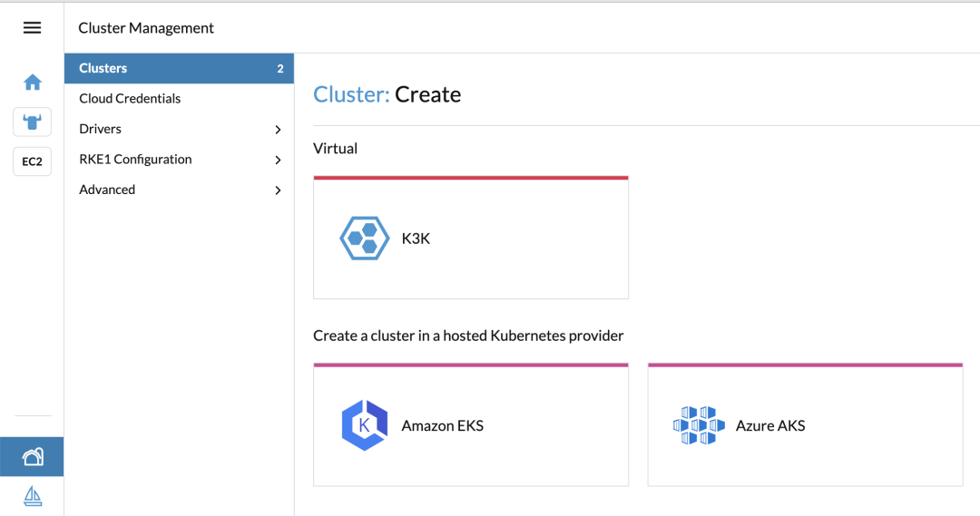Click the Virtual section heading
Screen dimensions: 980x516
335,149
